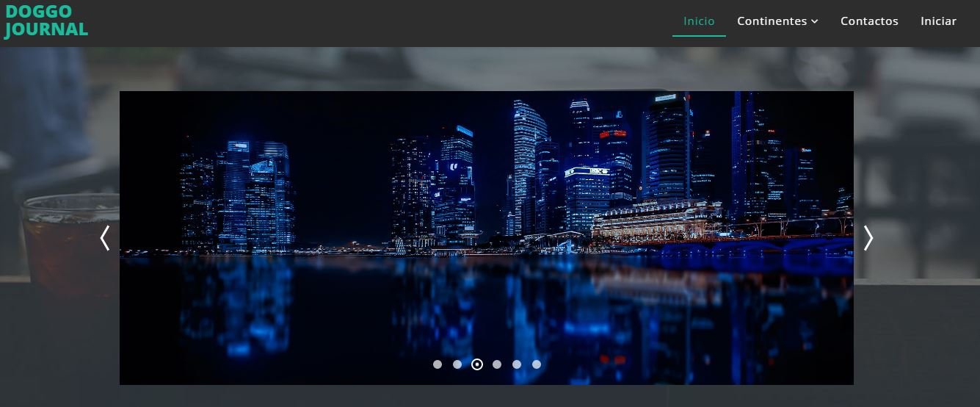The height and width of the screenshot is (407, 980).
Task: Open the Contactos page
Action: point(869,21)
